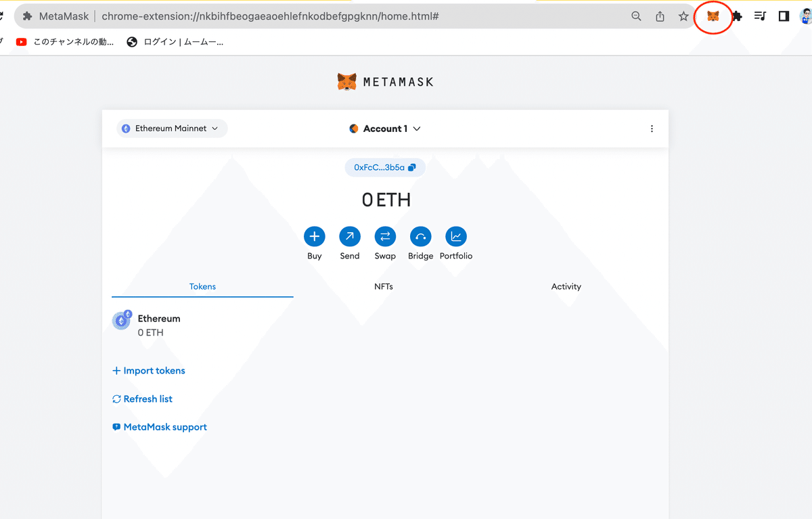Click the share page icon in address bar
This screenshot has width=812, height=519.
(x=660, y=16)
